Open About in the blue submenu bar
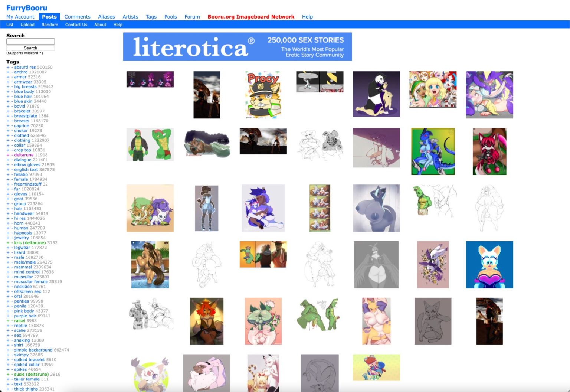570x392 pixels. [100, 24]
